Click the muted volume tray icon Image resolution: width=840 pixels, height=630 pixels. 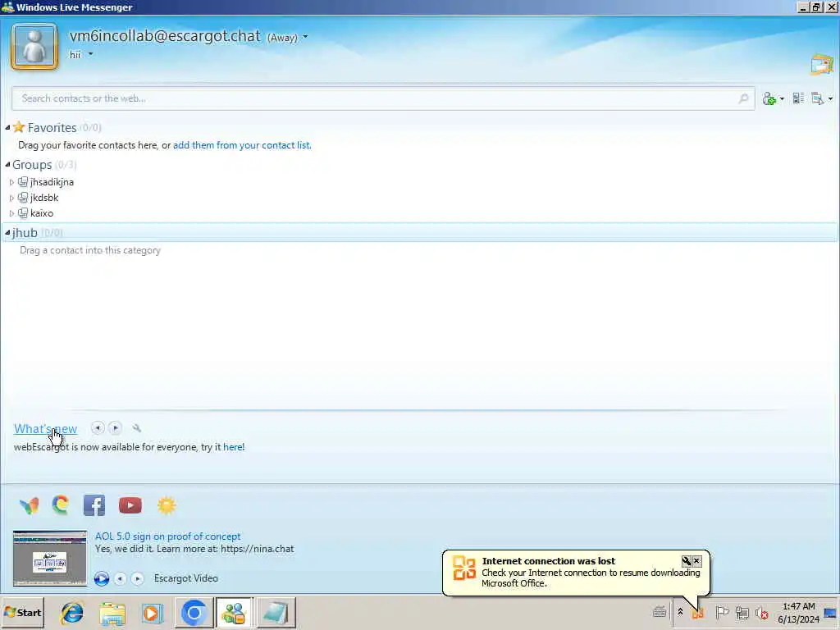coord(761,612)
